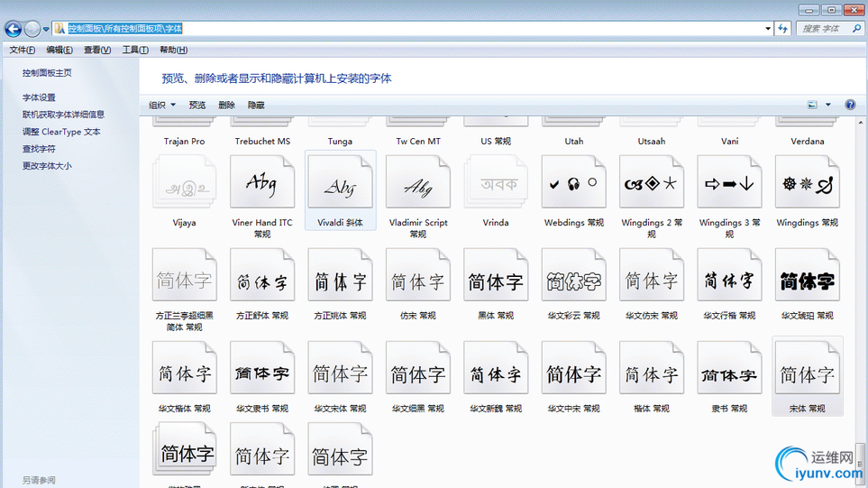Viewport: 868px width, 488px height.
Task: Click the change view icon
Action: (812, 105)
